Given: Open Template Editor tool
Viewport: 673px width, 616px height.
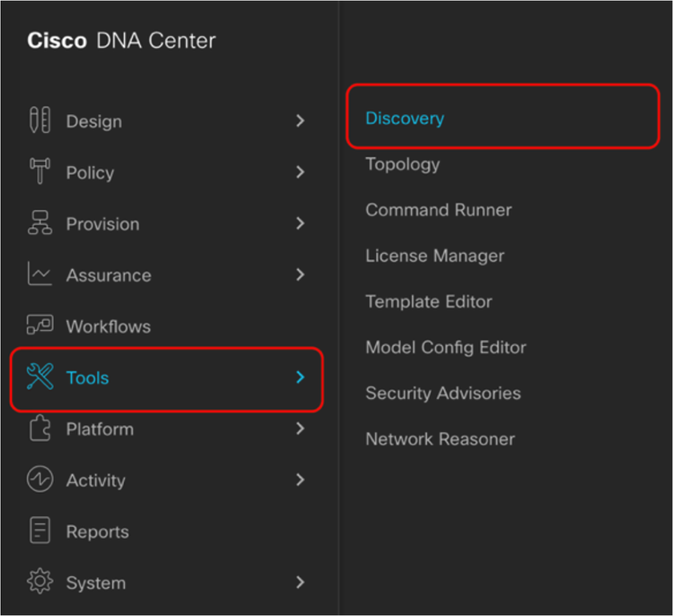Looking at the screenshot, I should (428, 301).
